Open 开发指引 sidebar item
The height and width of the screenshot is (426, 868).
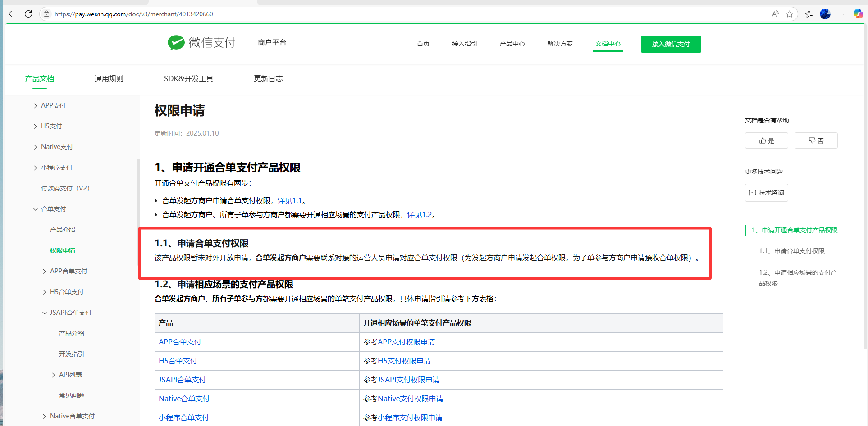coord(72,354)
